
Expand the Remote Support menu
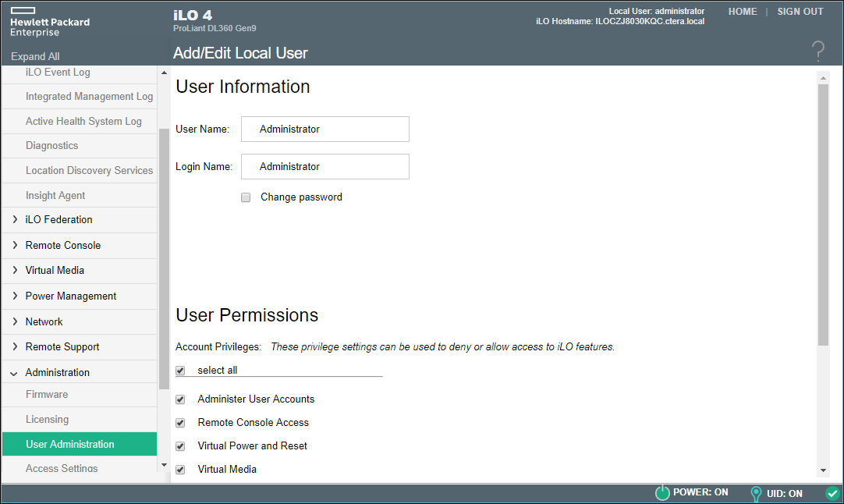[80, 346]
